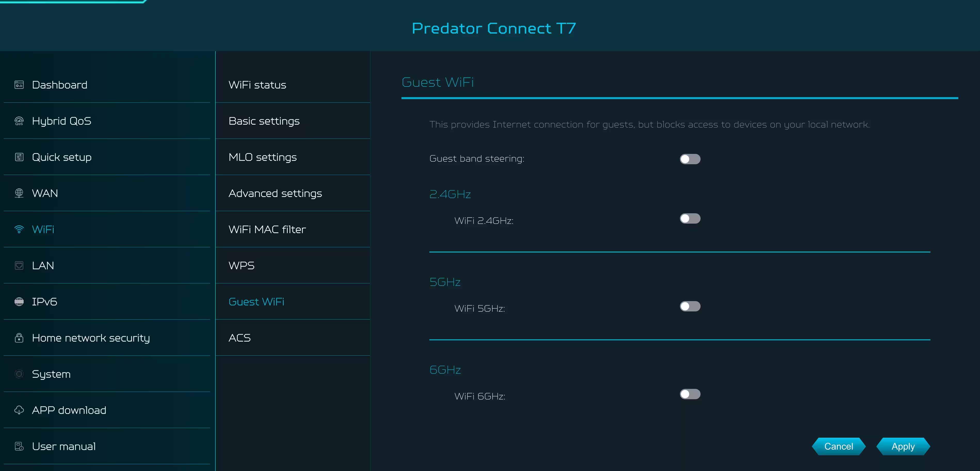The image size is (980, 471).
Task: Click the Cancel button
Action: point(839,446)
